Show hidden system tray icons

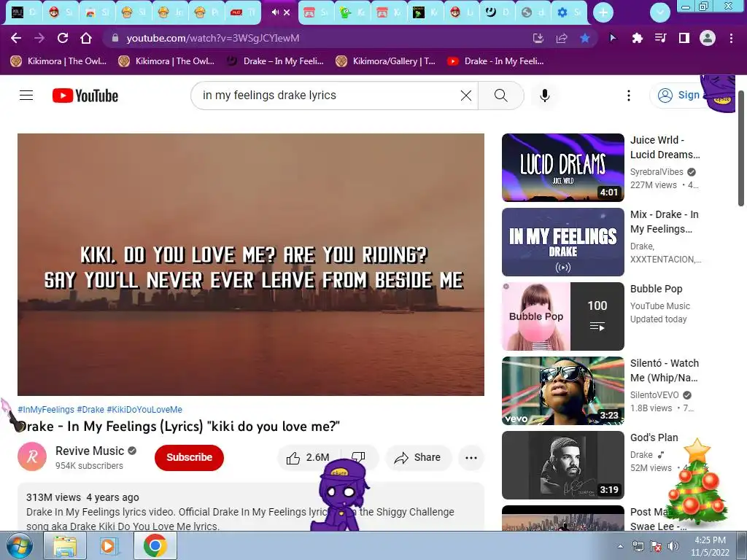[x=620, y=546]
